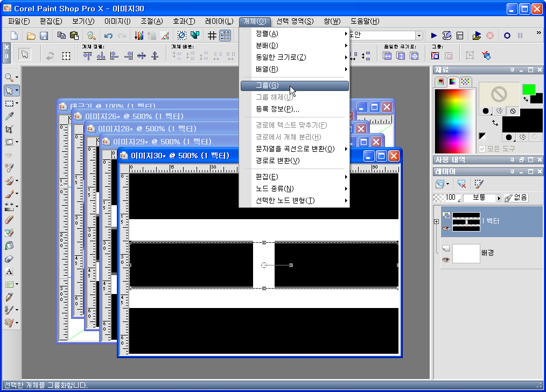Pick a color from the rainbow picker
546x392 pixels.
pos(455,121)
